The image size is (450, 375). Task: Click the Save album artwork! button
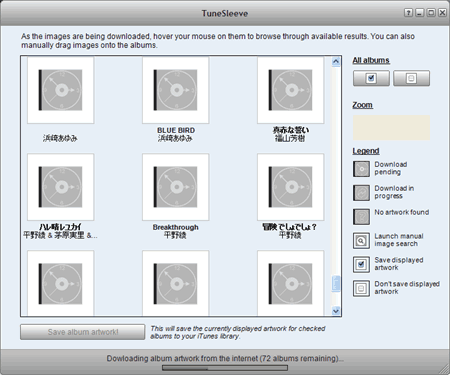[x=83, y=332]
